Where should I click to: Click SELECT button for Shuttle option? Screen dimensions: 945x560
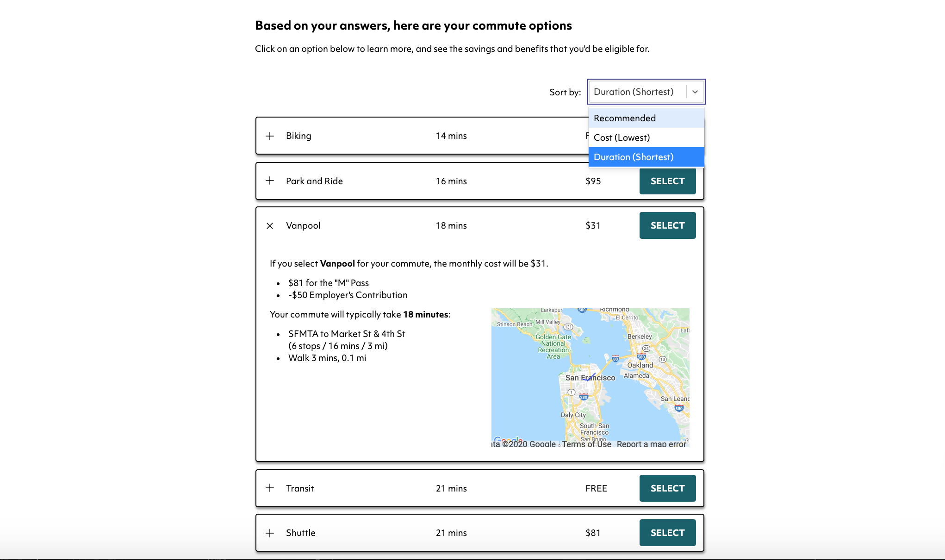[667, 533]
